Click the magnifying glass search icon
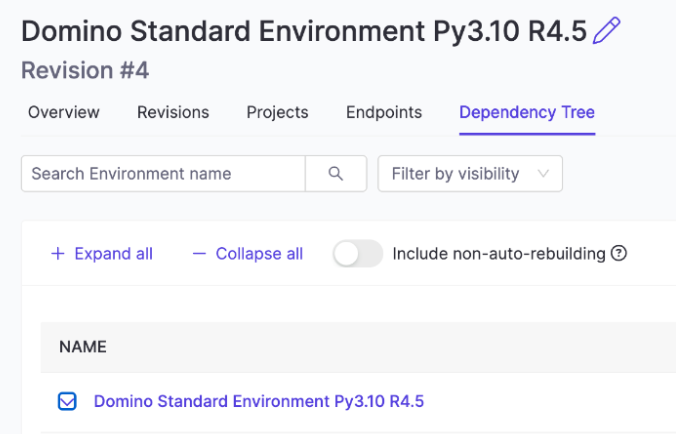 tap(336, 174)
